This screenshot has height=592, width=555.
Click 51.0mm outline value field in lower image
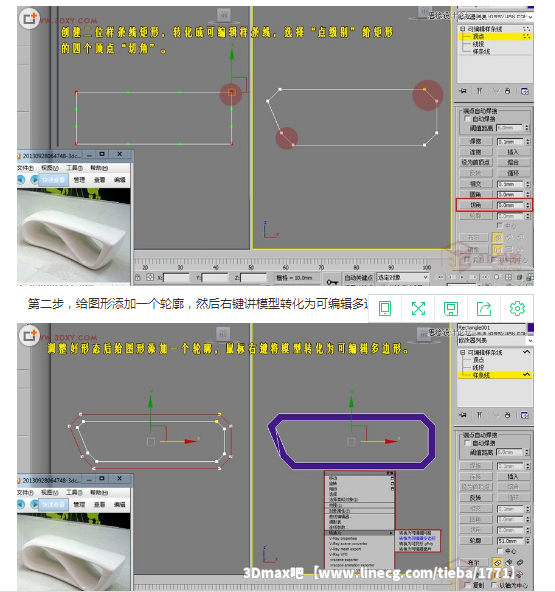(x=510, y=541)
